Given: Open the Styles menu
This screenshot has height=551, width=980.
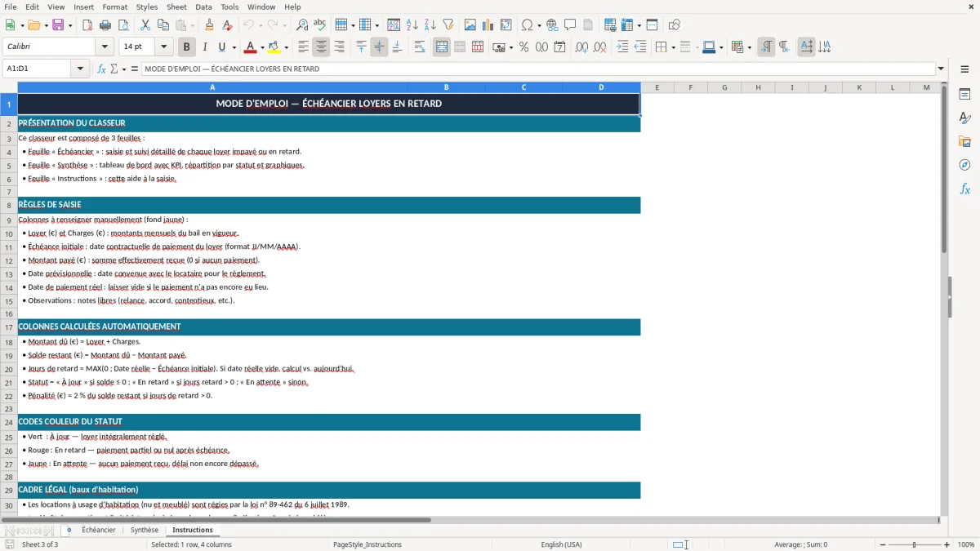Looking at the screenshot, I should 147,7.
